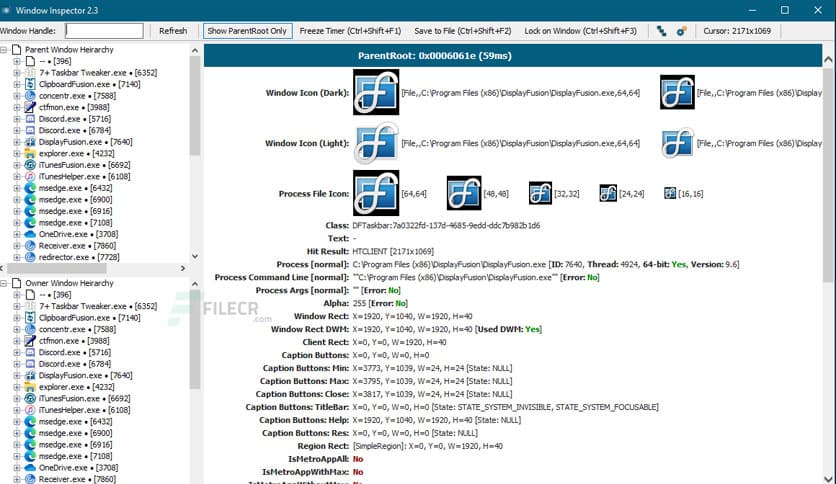836x484 pixels.
Task: Toggle Lock on Window (Ctrl+Shift+F3)
Action: point(580,31)
